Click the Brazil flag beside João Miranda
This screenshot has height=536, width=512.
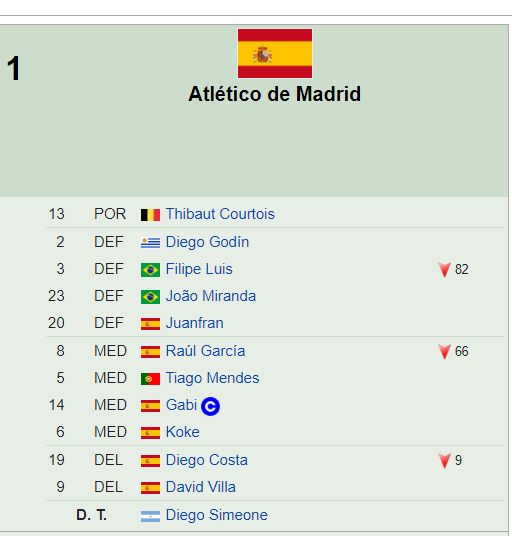click(150, 297)
